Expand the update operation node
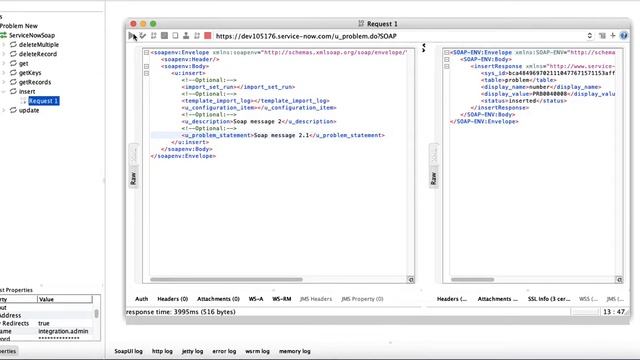Viewport: 640px width, 360px height. (x=4, y=110)
